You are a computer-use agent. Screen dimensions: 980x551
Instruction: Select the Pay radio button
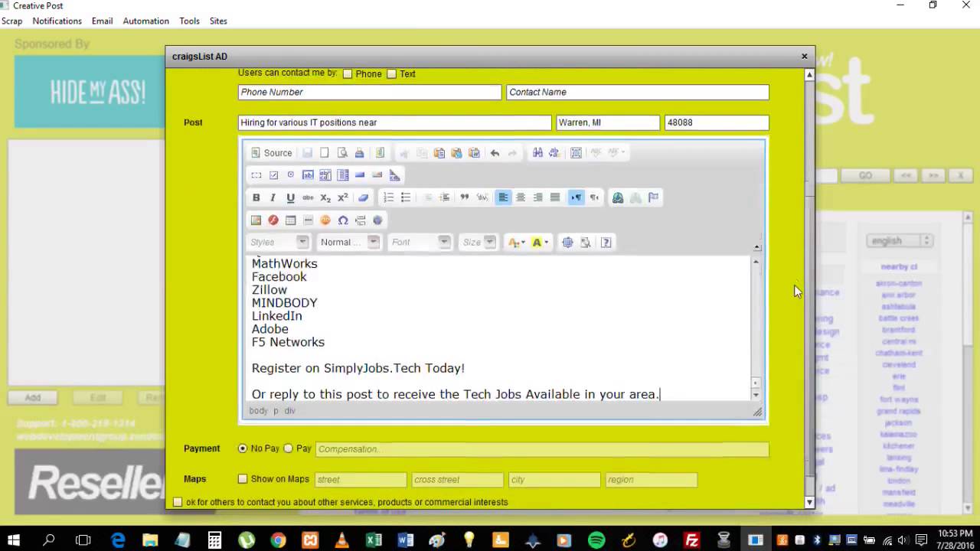pyautogui.click(x=288, y=448)
